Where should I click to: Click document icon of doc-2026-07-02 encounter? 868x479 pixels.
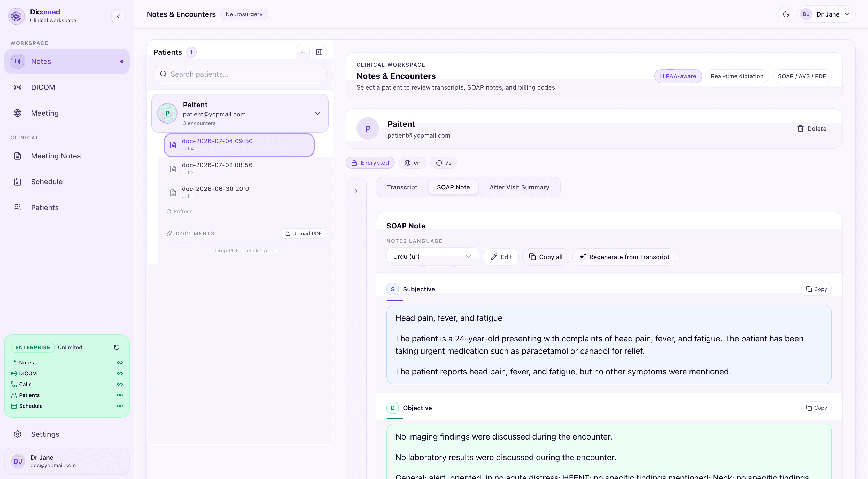tap(173, 169)
